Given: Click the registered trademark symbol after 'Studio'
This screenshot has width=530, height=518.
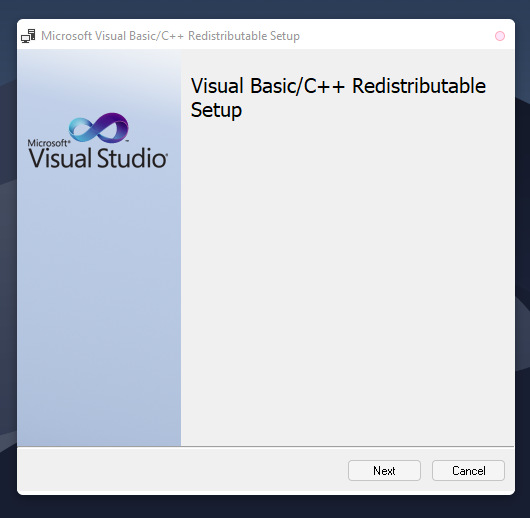Looking at the screenshot, I should point(166,154).
